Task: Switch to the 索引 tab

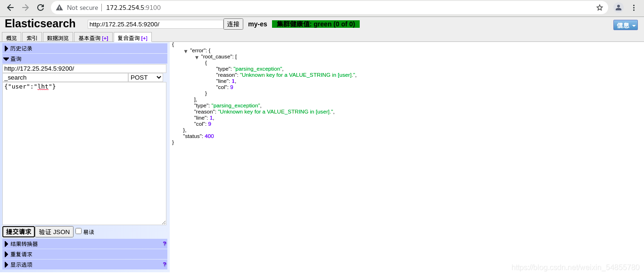Action: (x=32, y=38)
